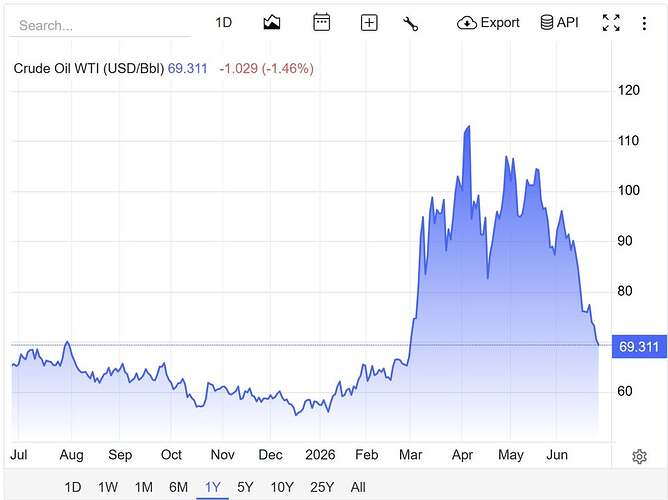Open the wrench tools icon

click(x=410, y=23)
